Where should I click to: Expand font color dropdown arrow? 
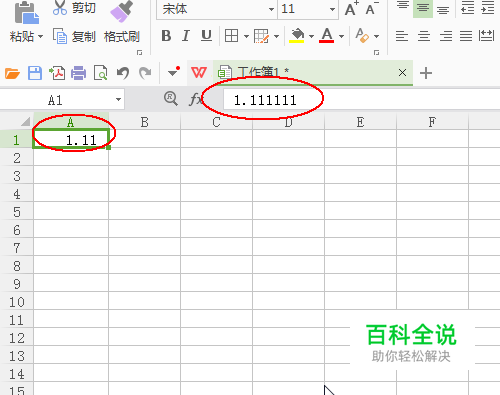point(341,36)
